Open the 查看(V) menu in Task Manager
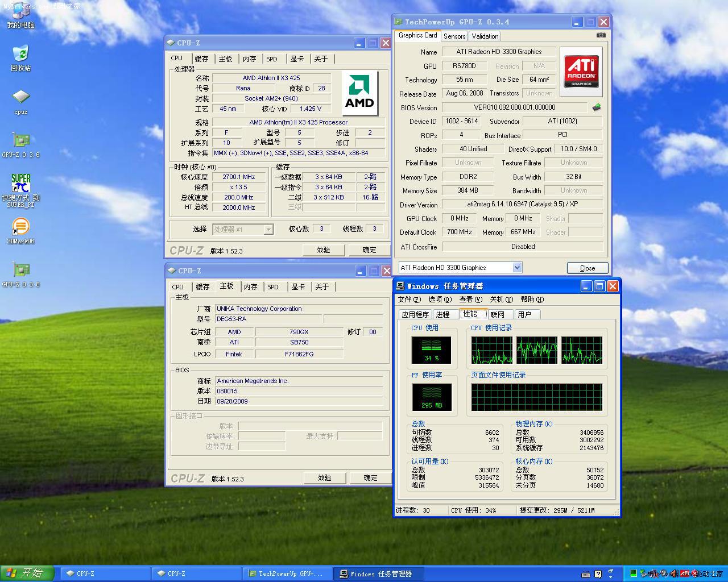The height and width of the screenshot is (582, 728). [470, 300]
